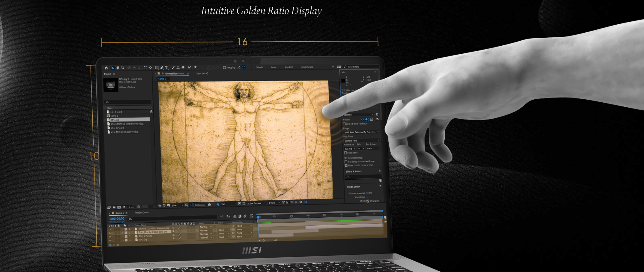Uncheck Move time to preview time
Screen dimensions: 644x272
pos(346,165)
